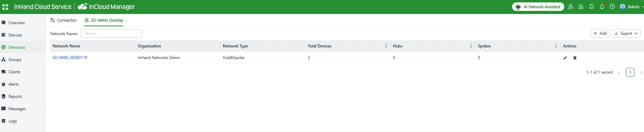Open the documentation book icon
Image resolution: width=644 pixels, height=132 pixels.
592,7
